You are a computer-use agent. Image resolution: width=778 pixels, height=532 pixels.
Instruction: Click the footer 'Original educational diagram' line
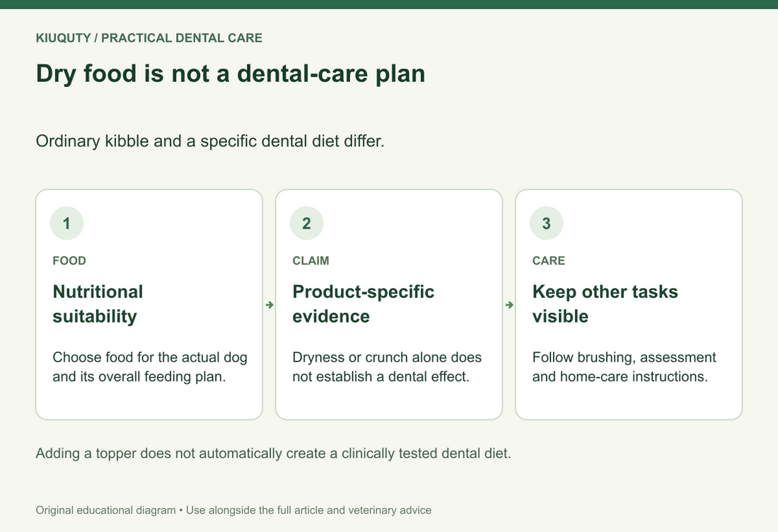[x=233, y=510]
